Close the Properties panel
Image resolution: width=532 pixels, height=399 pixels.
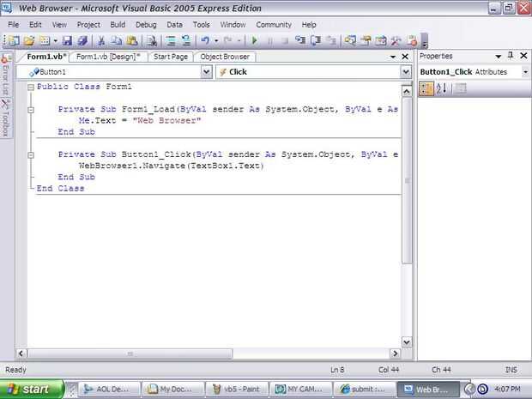pyautogui.click(x=523, y=56)
